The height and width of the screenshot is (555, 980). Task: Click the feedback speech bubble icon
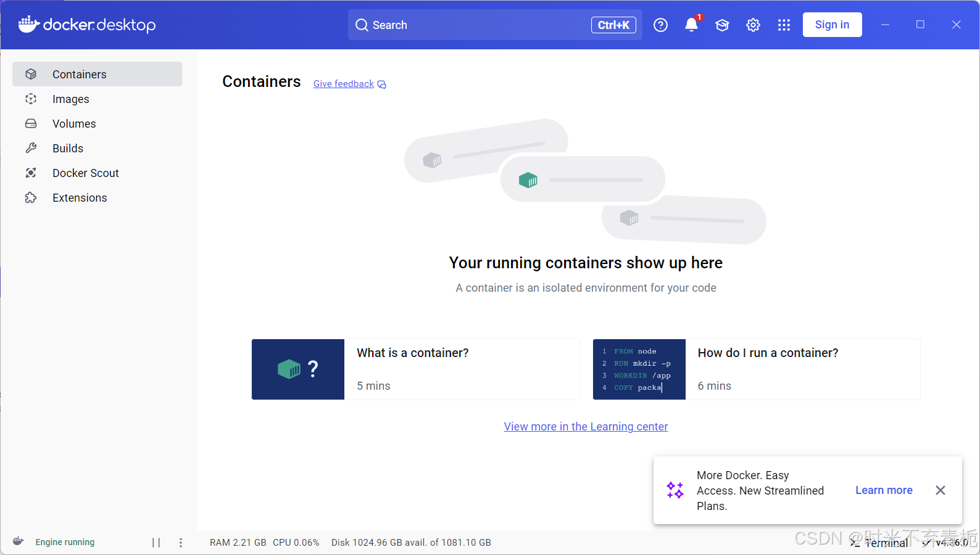click(382, 84)
